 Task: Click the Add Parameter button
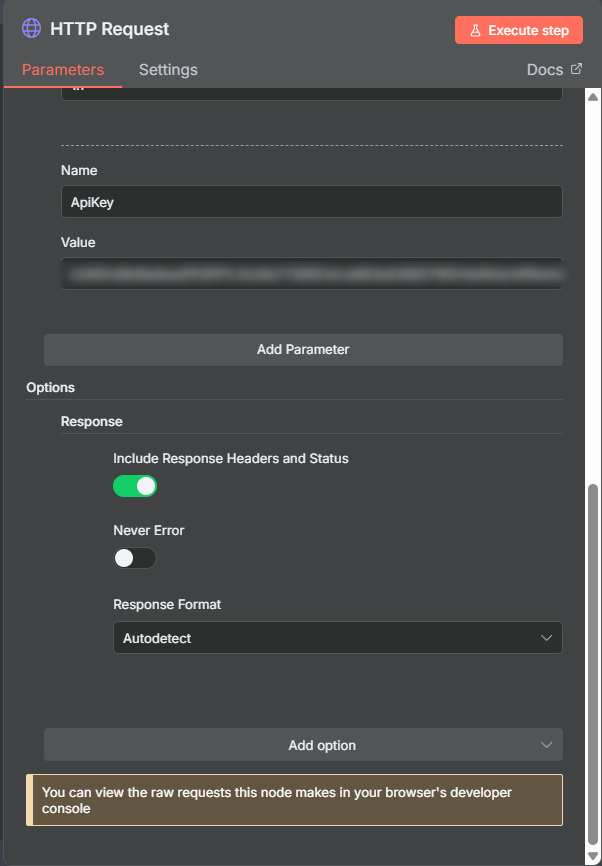(303, 350)
